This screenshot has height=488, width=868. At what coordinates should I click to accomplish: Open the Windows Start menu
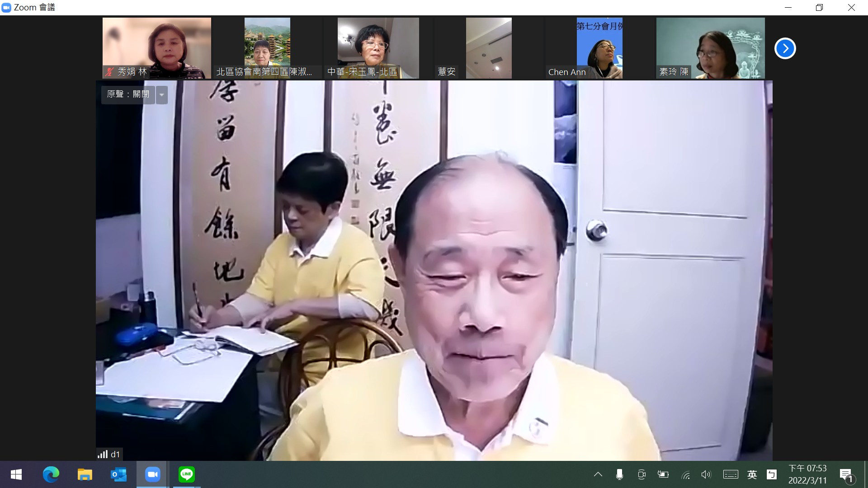coord(16,474)
